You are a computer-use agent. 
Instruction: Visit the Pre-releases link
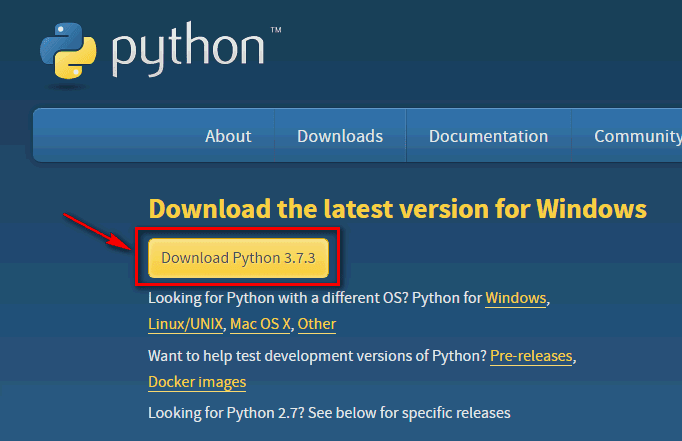[531, 356]
